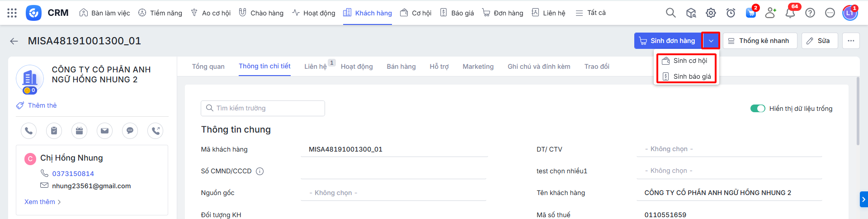
Task: Open the search magnifier in top bar
Action: (x=670, y=13)
